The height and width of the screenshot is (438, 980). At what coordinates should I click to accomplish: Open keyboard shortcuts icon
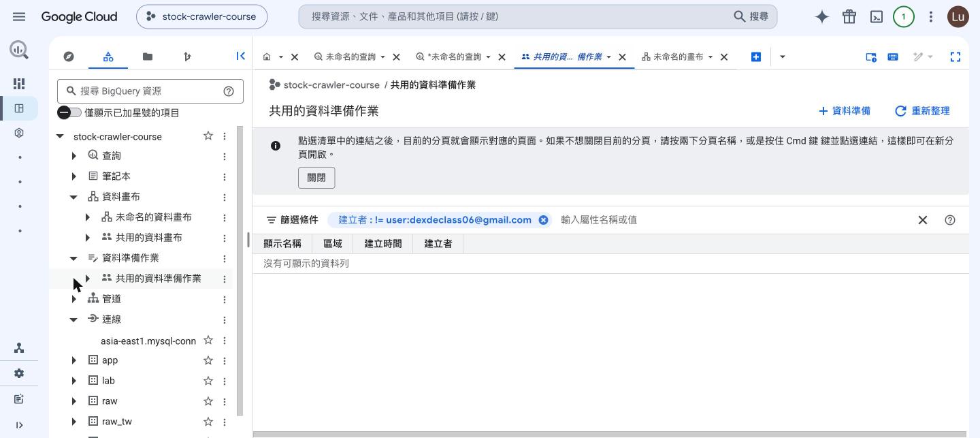point(893,57)
